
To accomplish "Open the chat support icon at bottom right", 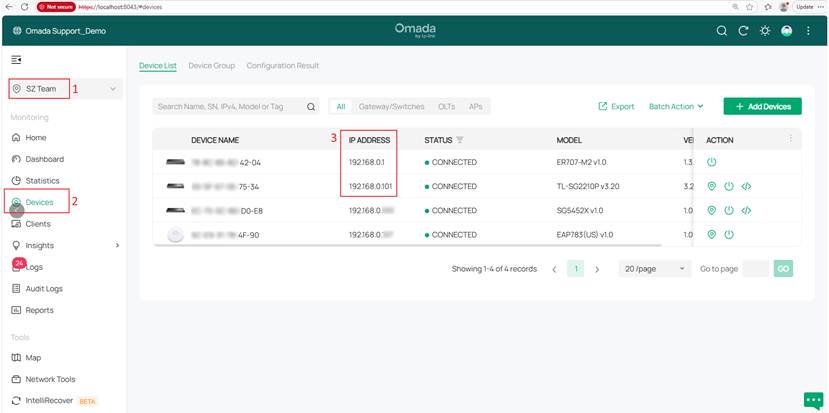I will (813, 400).
